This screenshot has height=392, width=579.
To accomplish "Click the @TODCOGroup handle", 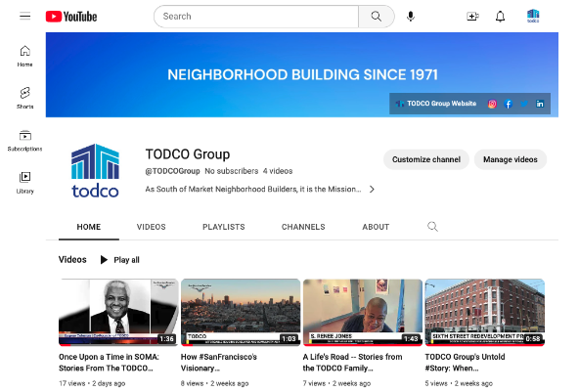I will pyautogui.click(x=172, y=171).
